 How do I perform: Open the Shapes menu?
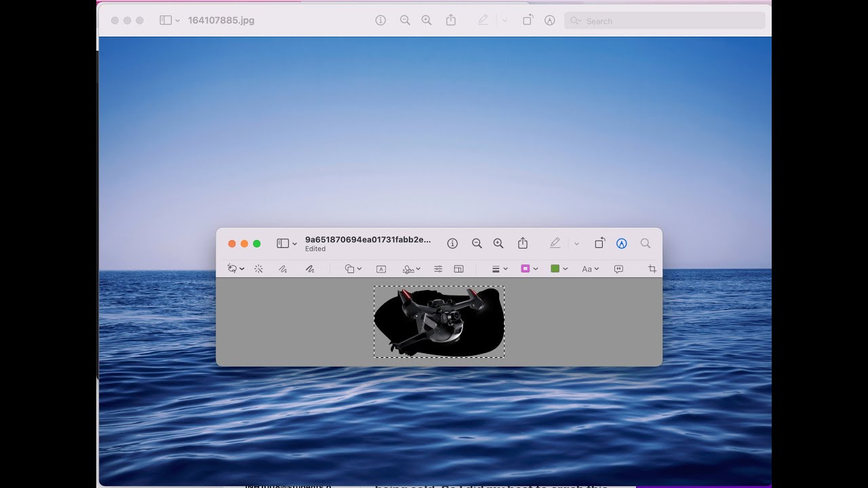pyautogui.click(x=353, y=269)
